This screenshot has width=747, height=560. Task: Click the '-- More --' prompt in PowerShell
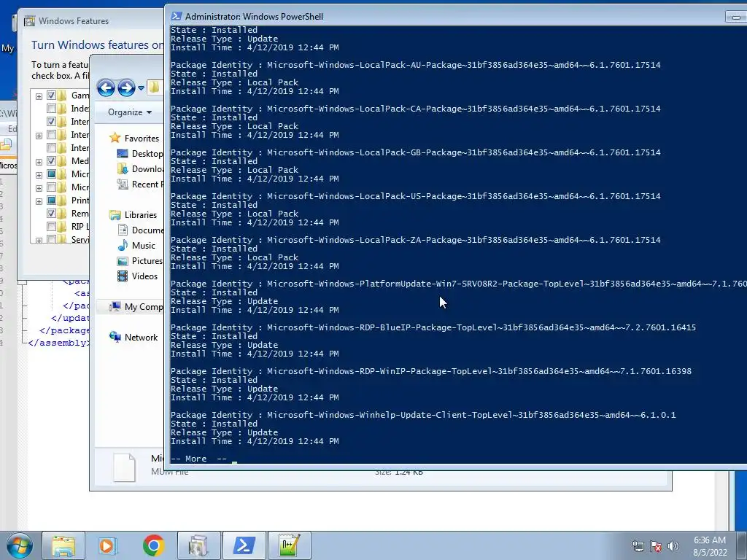198,459
